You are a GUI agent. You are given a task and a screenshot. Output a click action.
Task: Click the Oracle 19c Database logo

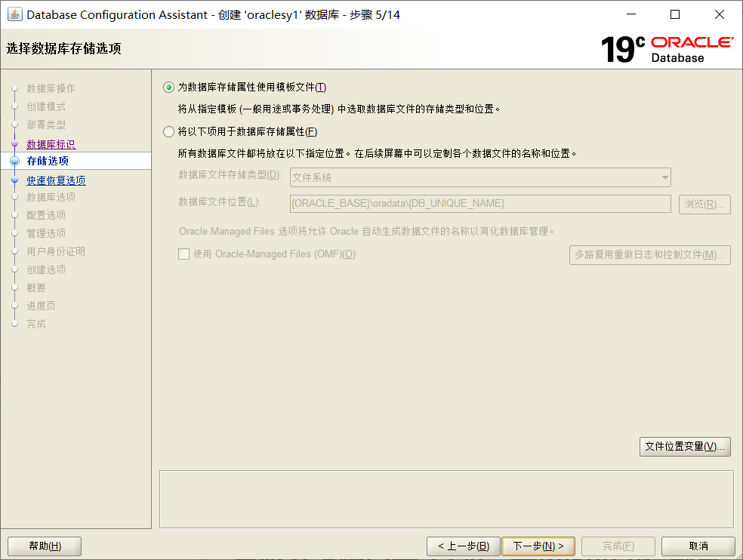pyautogui.click(x=667, y=49)
